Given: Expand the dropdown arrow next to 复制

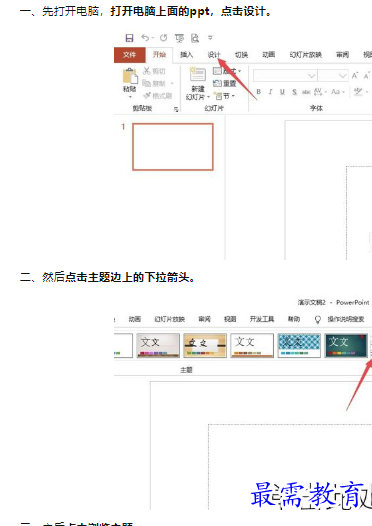Looking at the screenshot, I should click(172, 84).
